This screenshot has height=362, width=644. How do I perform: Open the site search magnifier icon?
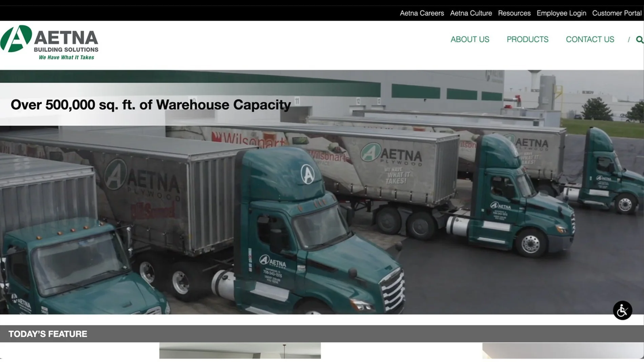point(639,40)
